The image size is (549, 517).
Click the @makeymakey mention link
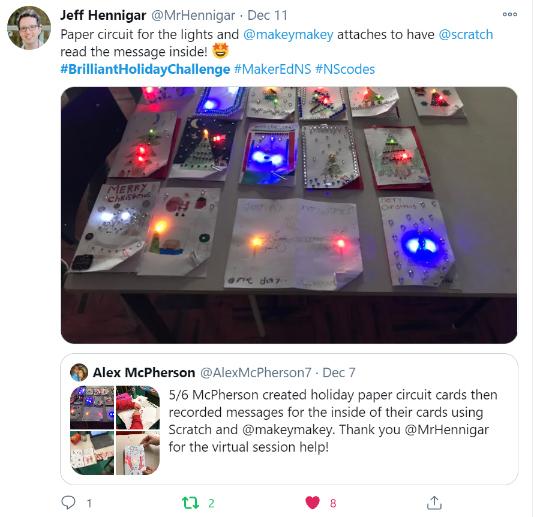tap(288, 34)
